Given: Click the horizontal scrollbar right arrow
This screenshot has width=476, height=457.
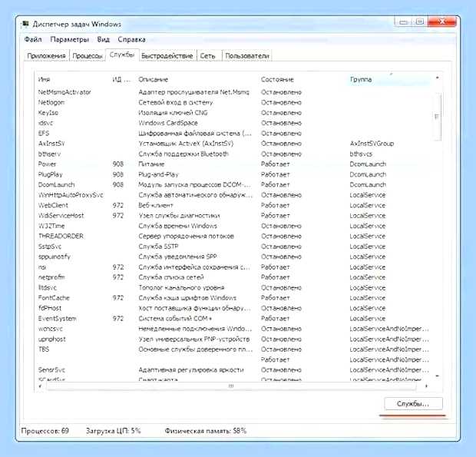Looking at the screenshot, I should click(x=426, y=386).
